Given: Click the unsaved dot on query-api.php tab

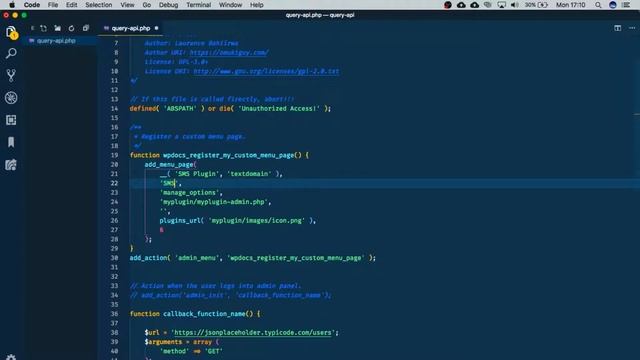Looking at the screenshot, I should click(156, 28).
